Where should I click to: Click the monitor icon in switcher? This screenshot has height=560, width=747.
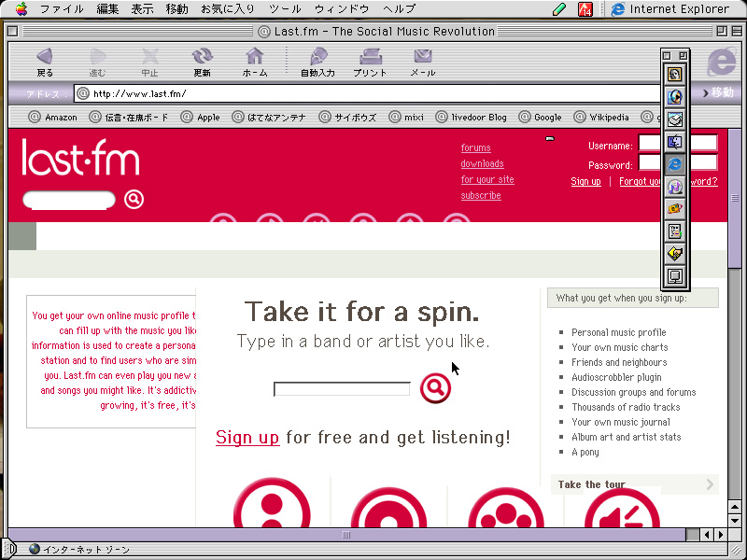pos(674,276)
